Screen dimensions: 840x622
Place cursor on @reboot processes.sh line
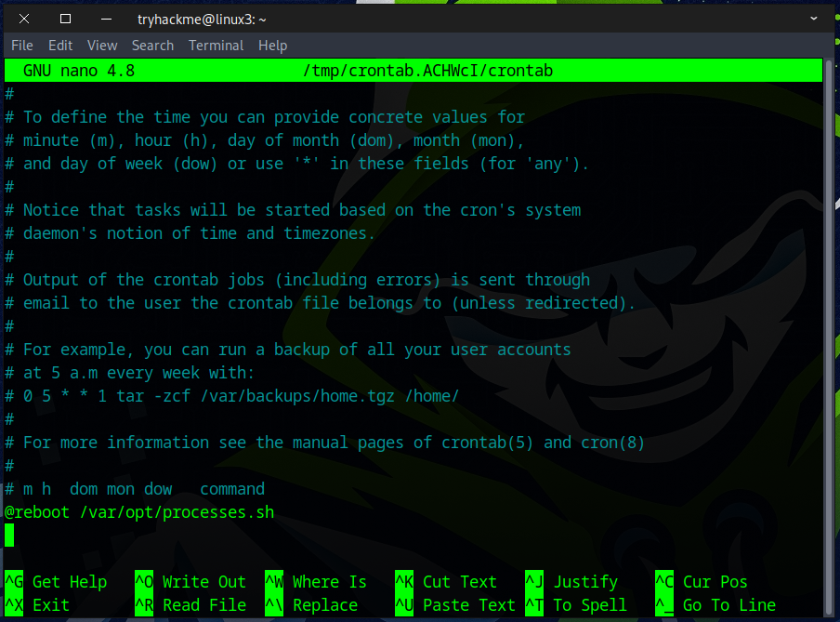point(139,512)
